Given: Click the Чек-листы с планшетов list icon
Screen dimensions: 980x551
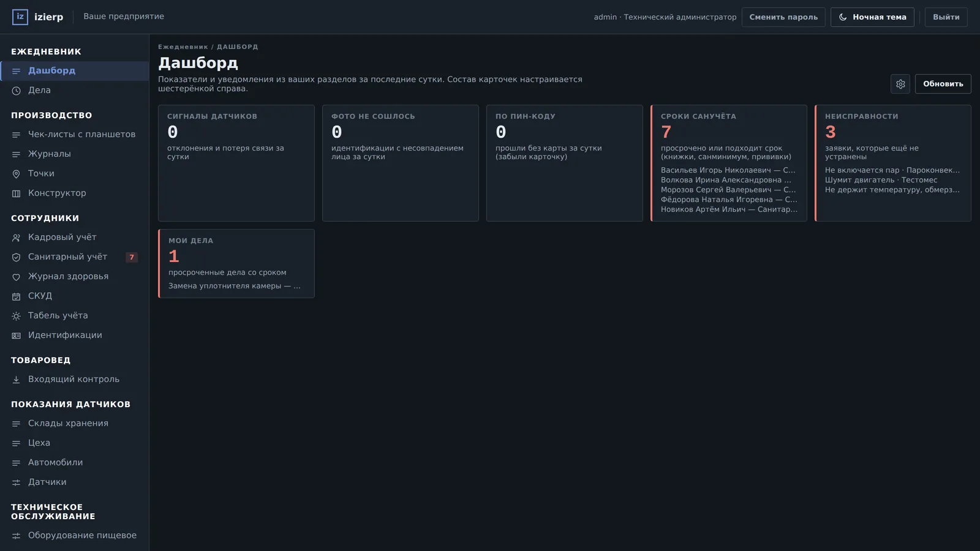Looking at the screenshot, I should coord(17,135).
